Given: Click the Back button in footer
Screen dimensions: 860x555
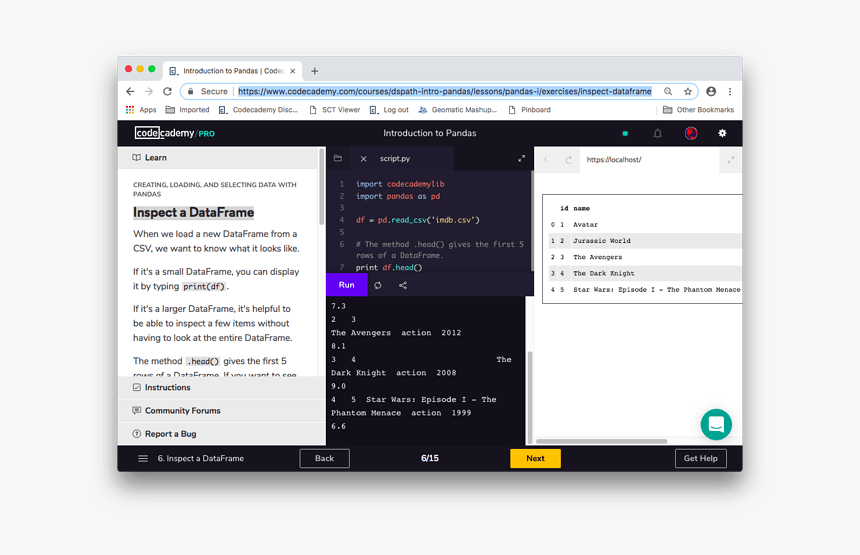Looking at the screenshot, I should click(324, 458).
